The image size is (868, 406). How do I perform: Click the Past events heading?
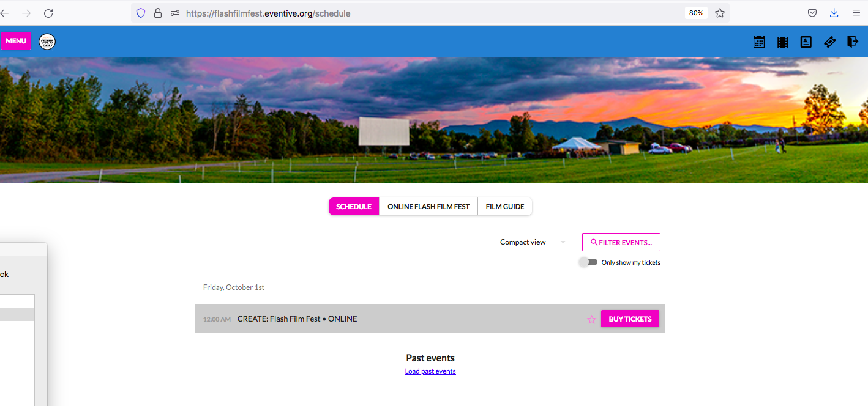click(430, 358)
